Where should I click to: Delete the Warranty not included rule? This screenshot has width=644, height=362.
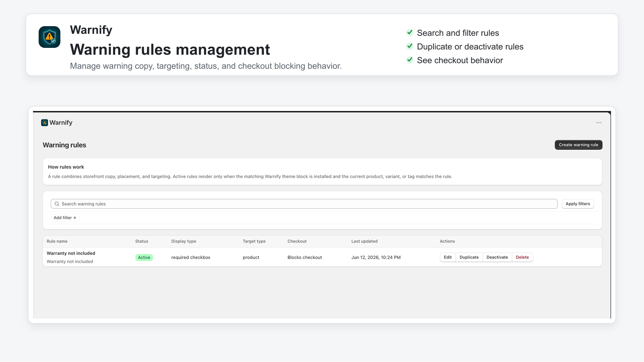[522, 257]
